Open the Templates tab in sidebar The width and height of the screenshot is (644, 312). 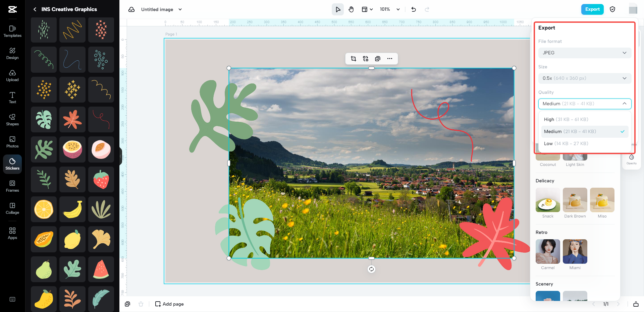[12, 31]
